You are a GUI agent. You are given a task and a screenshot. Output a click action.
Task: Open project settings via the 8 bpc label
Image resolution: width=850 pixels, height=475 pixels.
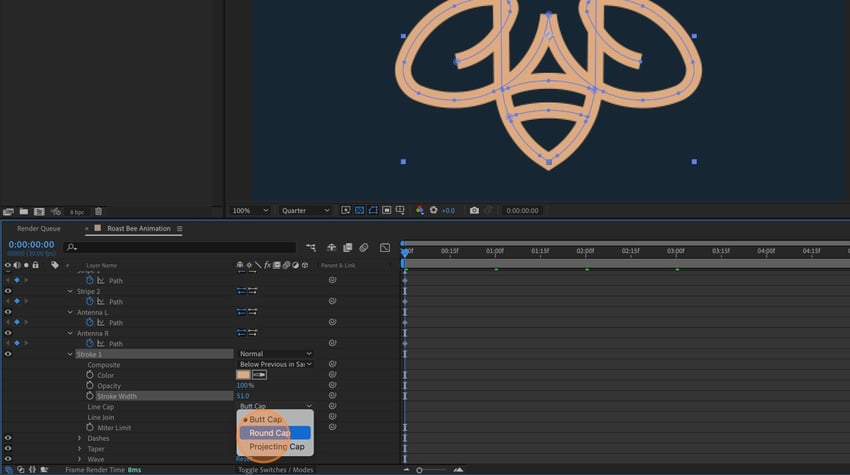[76, 212]
